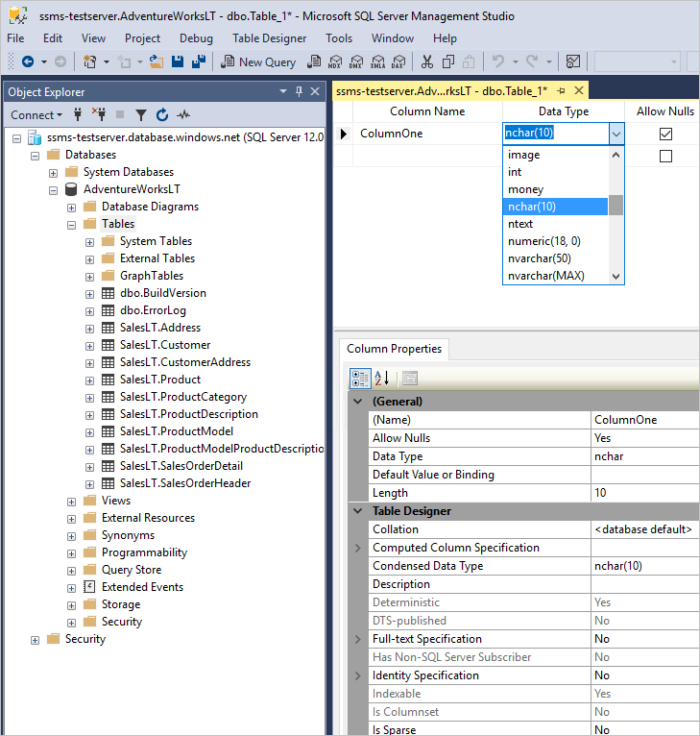Click the Open File folder icon
The image size is (700, 736).
pos(157,61)
